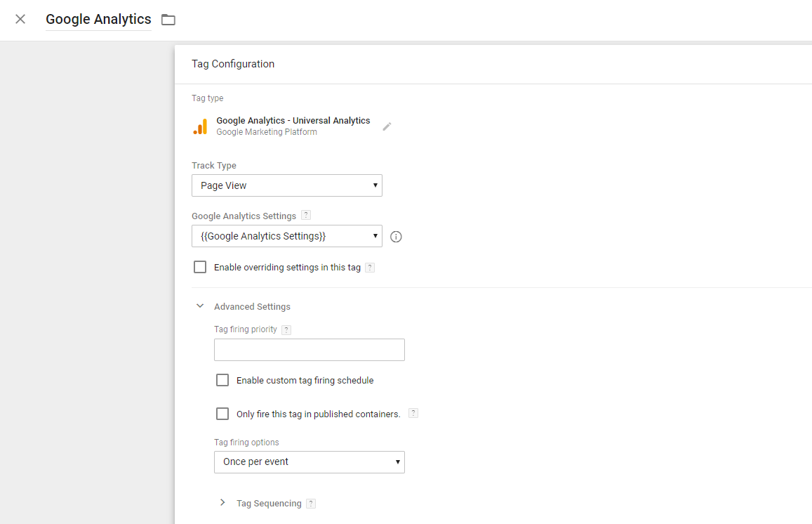Image resolution: width=812 pixels, height=524 pixels.
Task: Show help for published containers option
Action: pyautogui.click(x=413, y=413)
